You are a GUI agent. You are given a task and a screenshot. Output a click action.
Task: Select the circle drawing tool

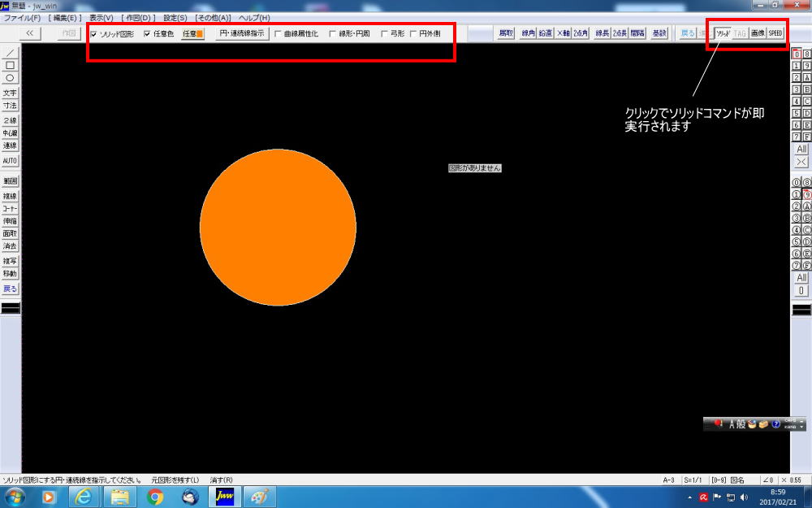(10, 78)
